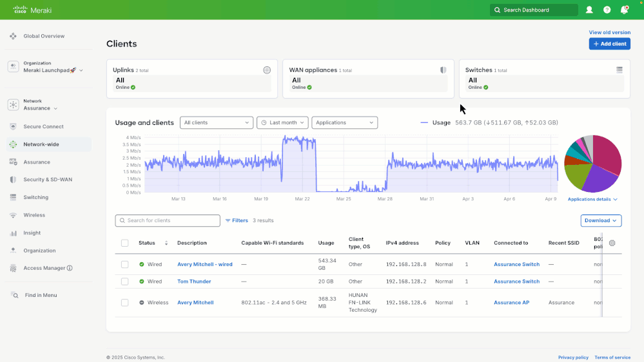Viewport: 644px width, 362px height.
Task: Click the Uplinks globe icon
Action: click(x=267, y=70)
